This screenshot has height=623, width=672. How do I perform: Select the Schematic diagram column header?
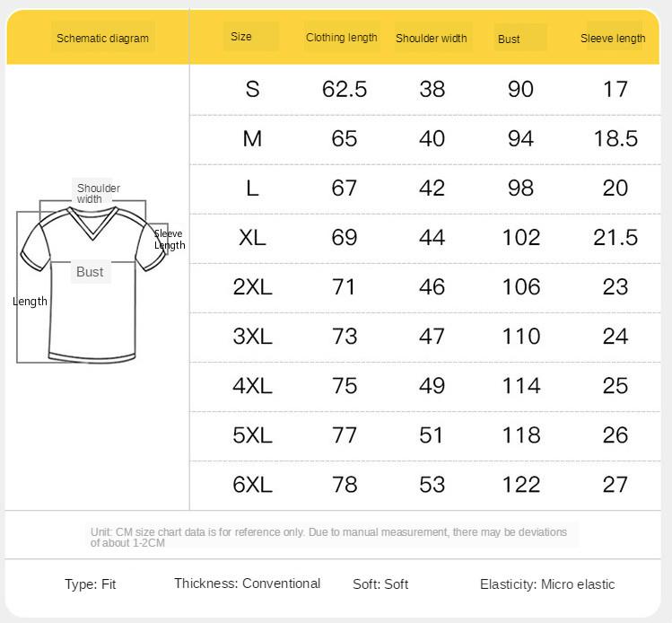coord(102,39)
